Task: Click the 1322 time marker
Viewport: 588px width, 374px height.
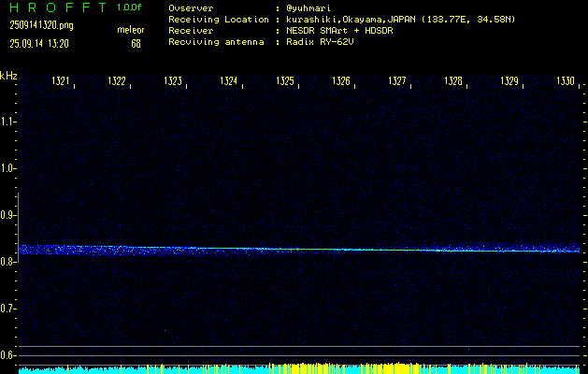Action: point(117,80)
